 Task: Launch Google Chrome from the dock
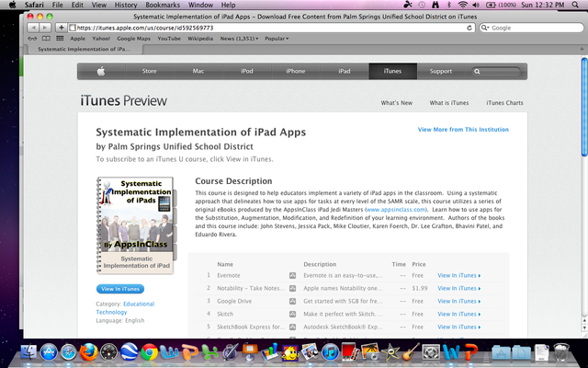click(x=149, y=352)
